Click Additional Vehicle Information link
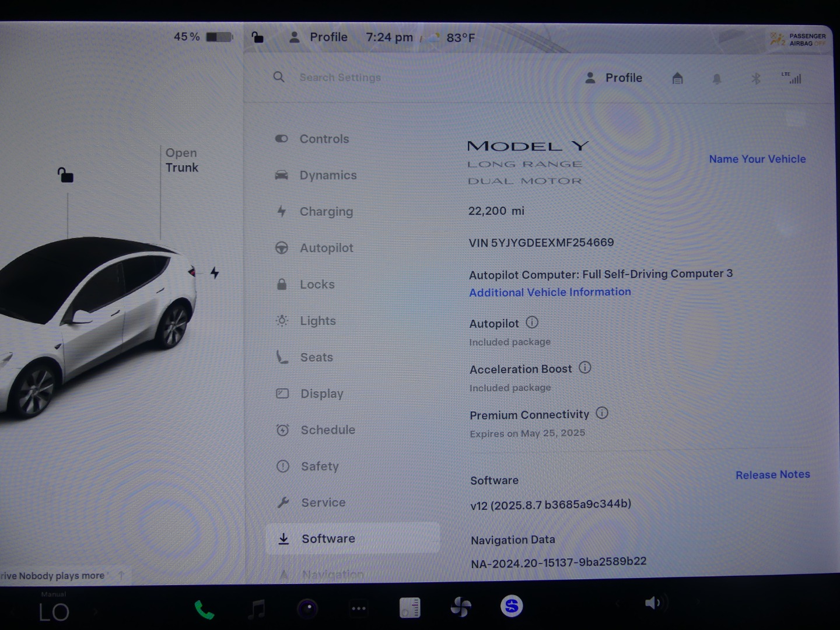Image resolution: width=840 pixels, height=630 pixels. pos(549,292)
